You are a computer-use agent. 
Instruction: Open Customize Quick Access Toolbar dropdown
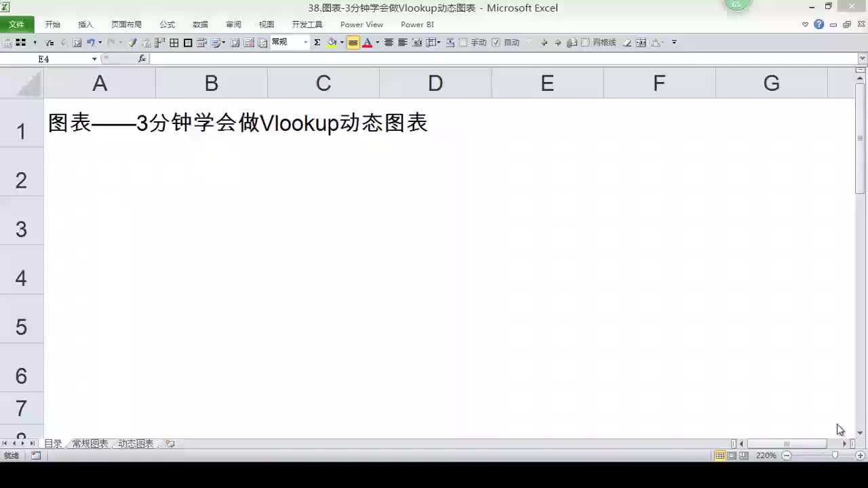[674, 42]
